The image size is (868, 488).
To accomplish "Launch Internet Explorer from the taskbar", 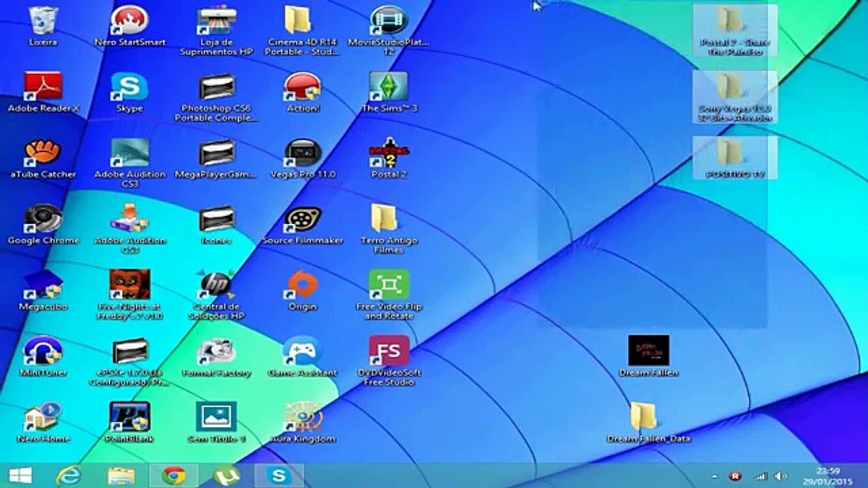I will [68, 475].
